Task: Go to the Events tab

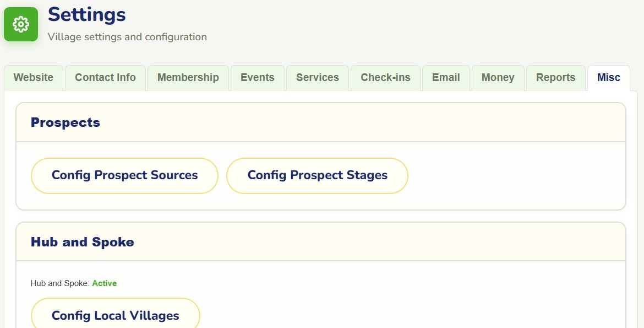Action: (258, 78)
